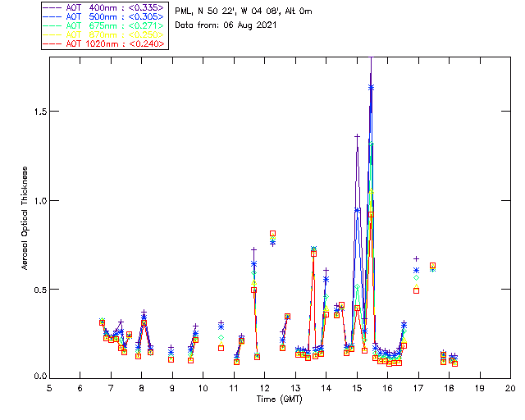
Task: Click the PML location header text
Action: [244, 11]
